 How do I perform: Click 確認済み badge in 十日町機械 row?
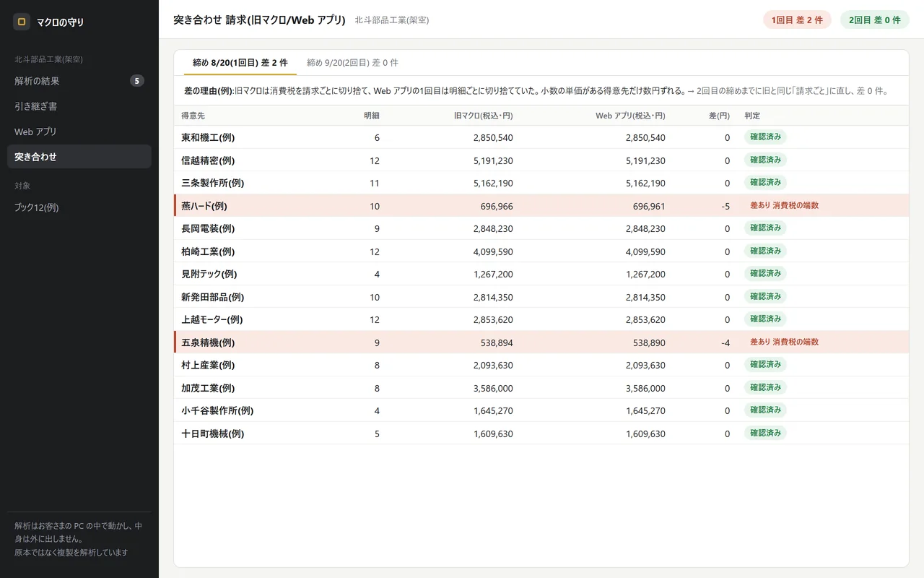[x=765, y=433]
